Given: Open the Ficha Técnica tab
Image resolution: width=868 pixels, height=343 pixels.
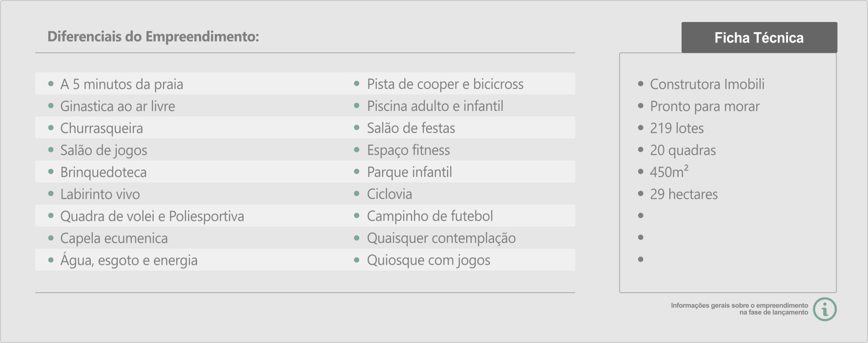Looking at the screenshot, I should click(759, 38).
